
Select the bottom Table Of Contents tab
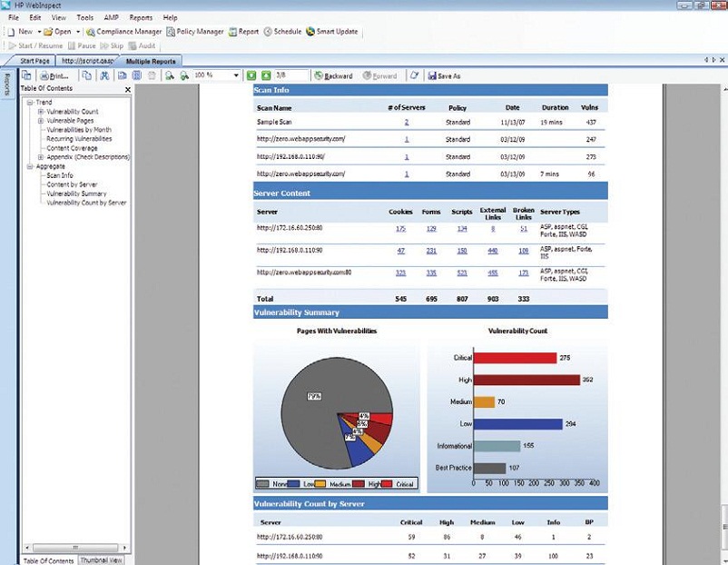[48, 560]
